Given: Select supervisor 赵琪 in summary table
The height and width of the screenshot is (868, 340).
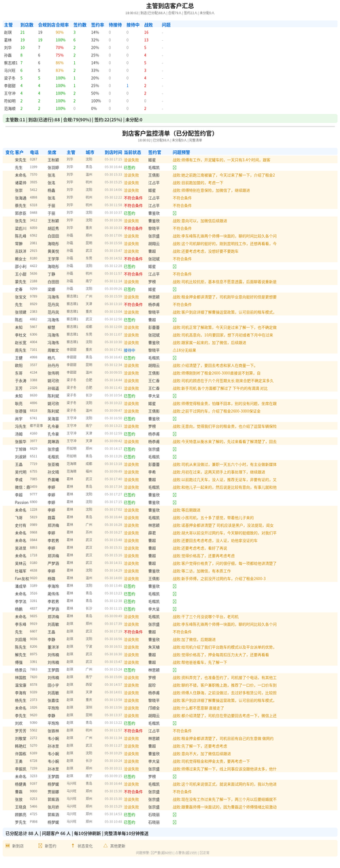Looking at the screenshot, I should click(9, 32).
